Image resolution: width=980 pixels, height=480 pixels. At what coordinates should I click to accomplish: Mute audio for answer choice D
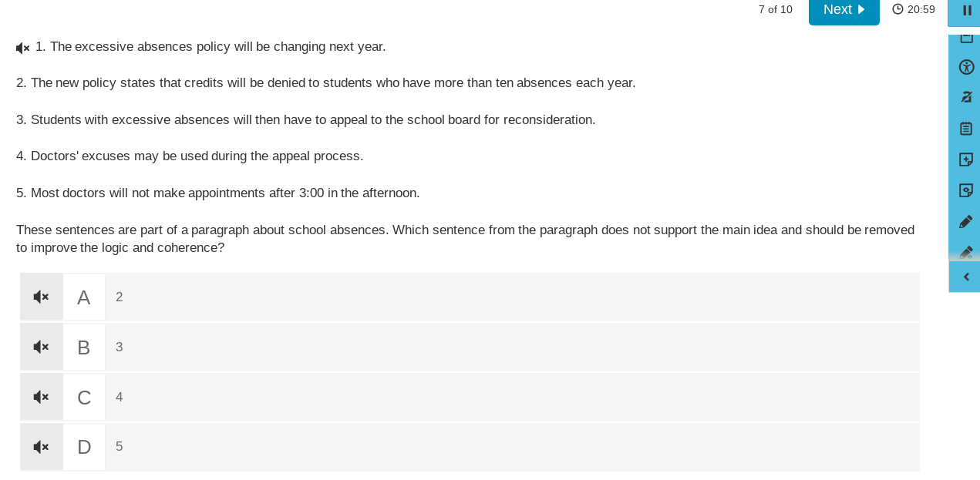41,446
